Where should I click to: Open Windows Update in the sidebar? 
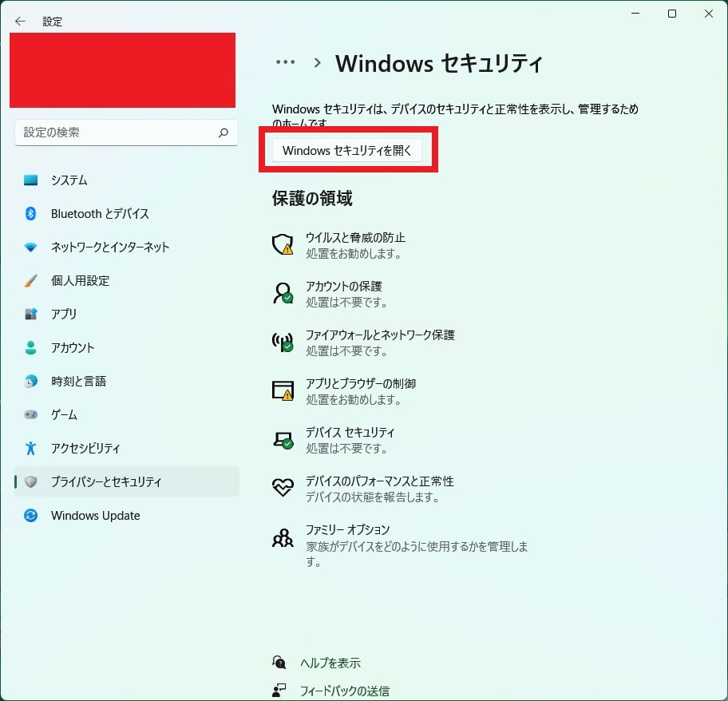point(127,515)
